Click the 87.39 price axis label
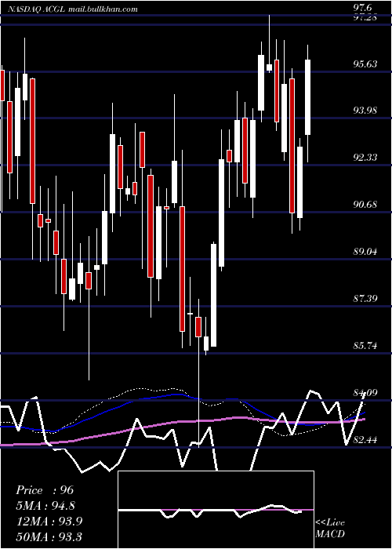392x549 pixels. [365, 299]
